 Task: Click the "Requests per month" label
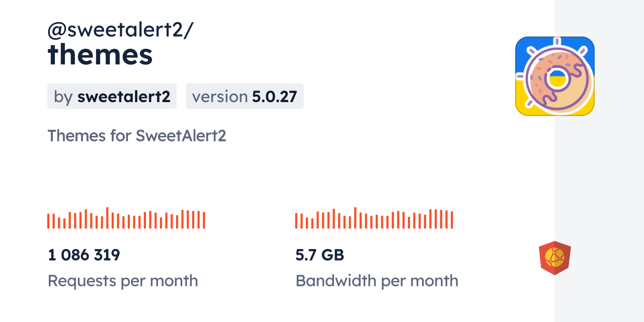(123, 281)
